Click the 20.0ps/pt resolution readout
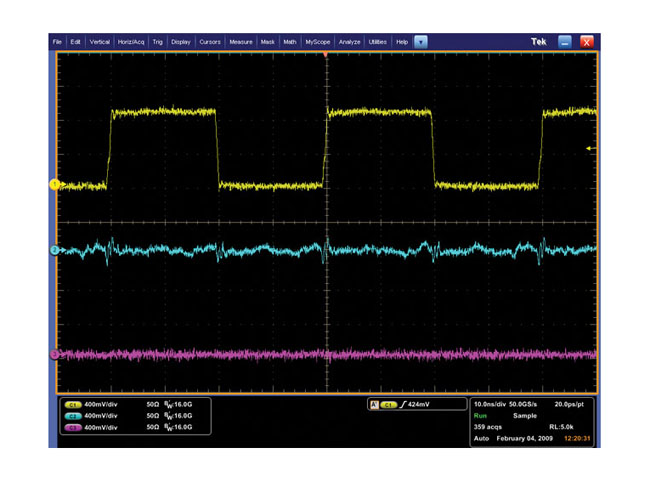Viewport: 650px width, 482px height. pyautogui.click(x=569, y=404)
